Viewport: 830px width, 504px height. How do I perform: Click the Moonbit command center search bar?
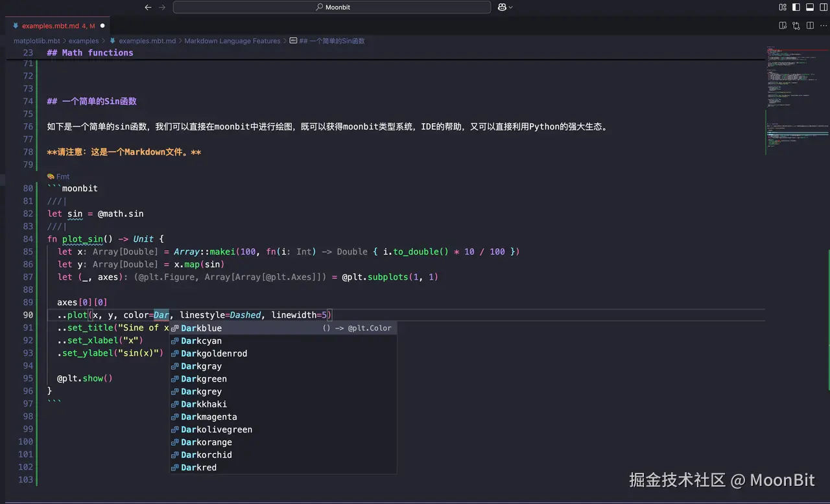click(x=333, y=7)
